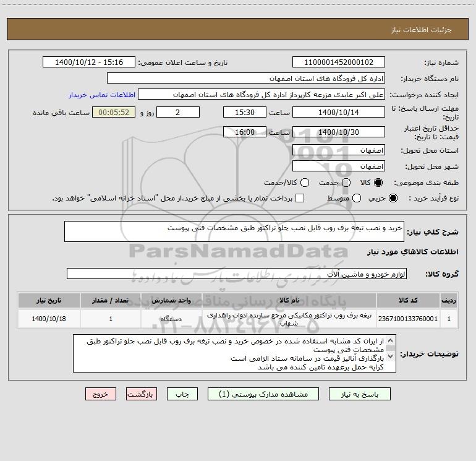Image resolution: width=476 pixels, height=461 pixels.
Task: Click the unit cell دستگاه
Action: (x=171, y=319)
